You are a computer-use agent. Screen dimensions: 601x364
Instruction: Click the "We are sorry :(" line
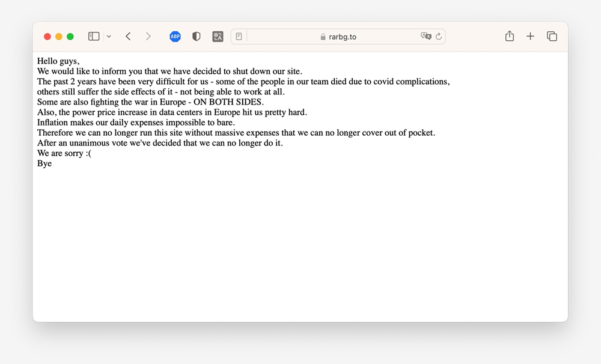point(64,153)
